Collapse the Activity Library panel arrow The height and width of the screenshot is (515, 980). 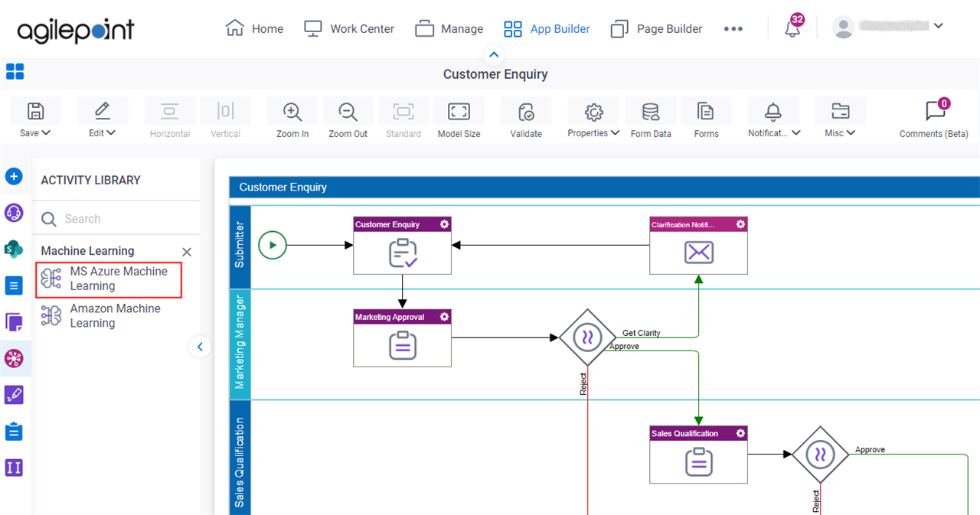(x=200, y=347)
